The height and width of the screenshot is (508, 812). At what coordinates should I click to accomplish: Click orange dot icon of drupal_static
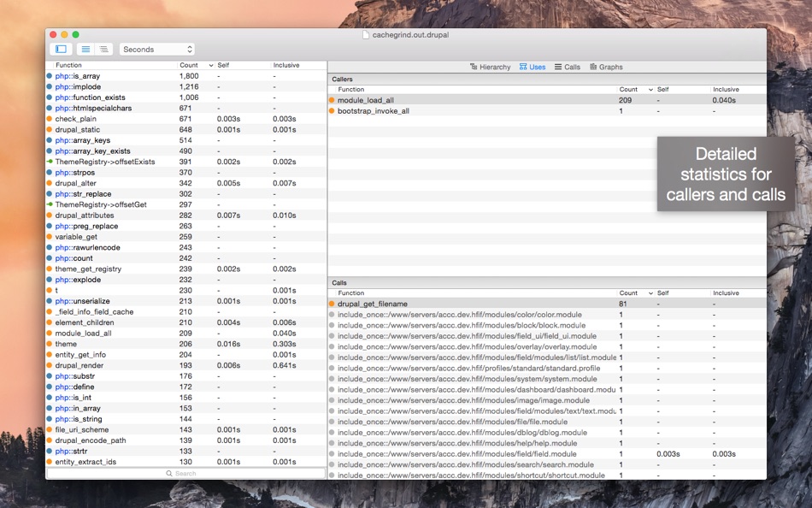(x=50, y=130)
